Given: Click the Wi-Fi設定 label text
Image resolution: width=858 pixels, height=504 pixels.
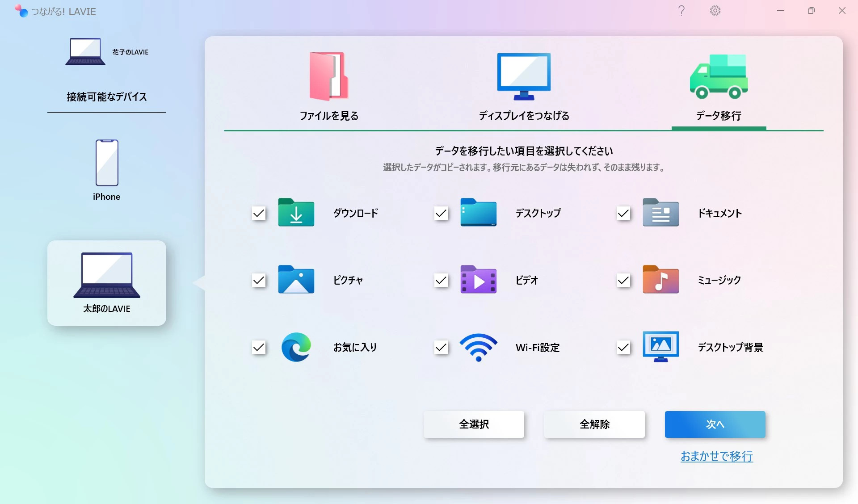Looking at the screenshot, I should point(538,347).
